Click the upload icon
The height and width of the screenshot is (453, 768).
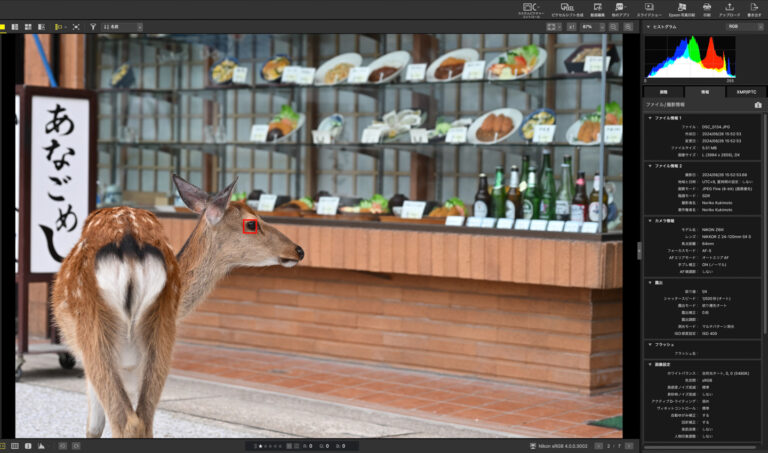[729, 8]
